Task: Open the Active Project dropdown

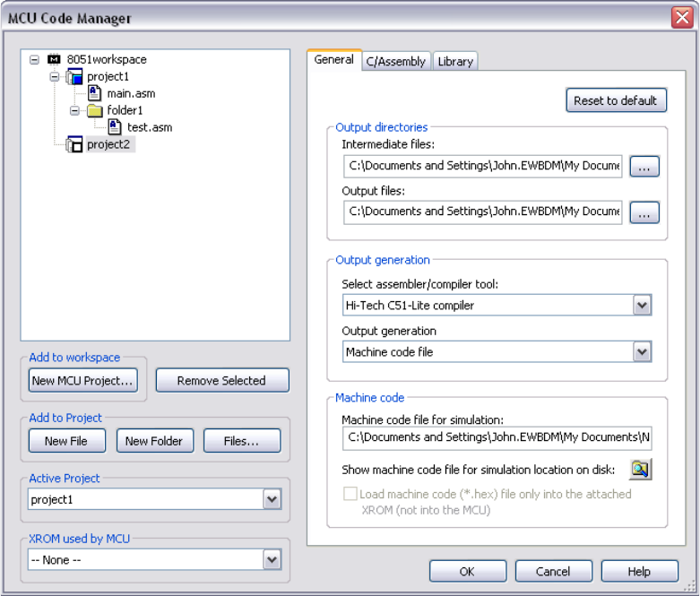Action: click(x=272, y=499)
